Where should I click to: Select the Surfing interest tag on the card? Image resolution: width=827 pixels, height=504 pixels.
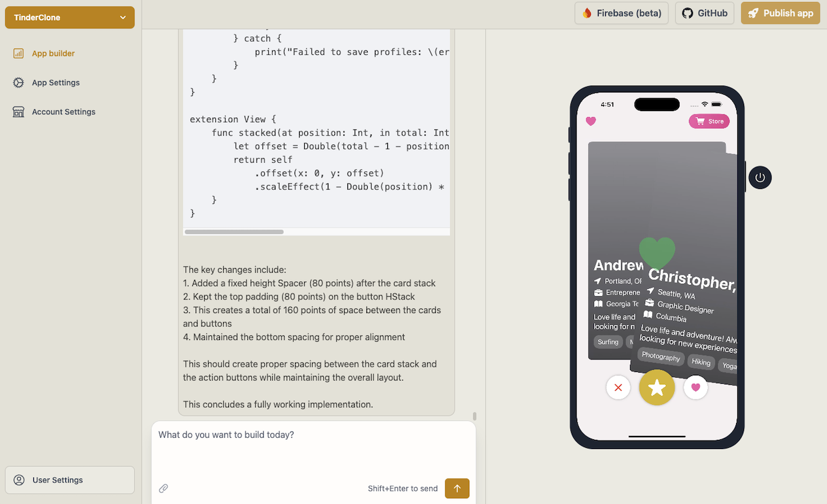pyautogui.click(x=608, y=341)
